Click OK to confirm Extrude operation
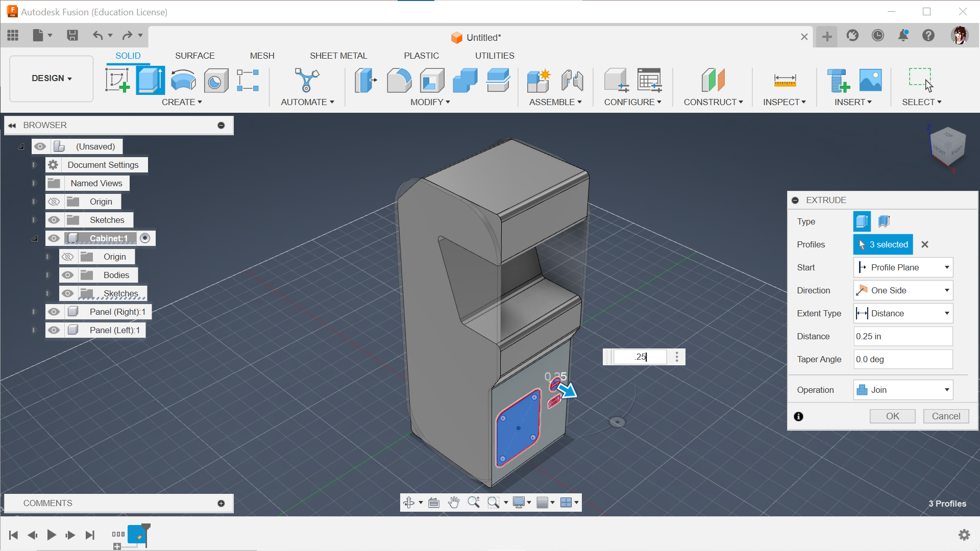This screenshot has height=551, width=980. click(893, 416)
